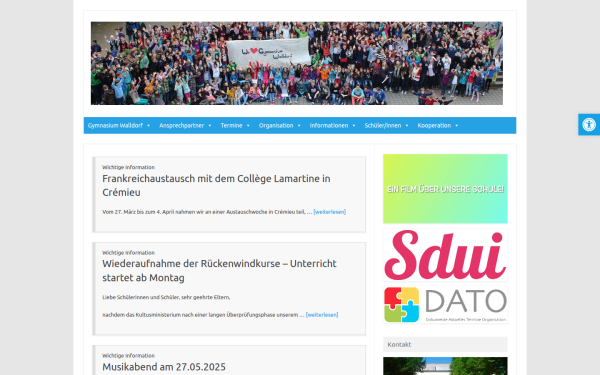This screenshot has height=375, width=600.
Task: Open the Ansprechpartner menu
Action: (182, 126)
